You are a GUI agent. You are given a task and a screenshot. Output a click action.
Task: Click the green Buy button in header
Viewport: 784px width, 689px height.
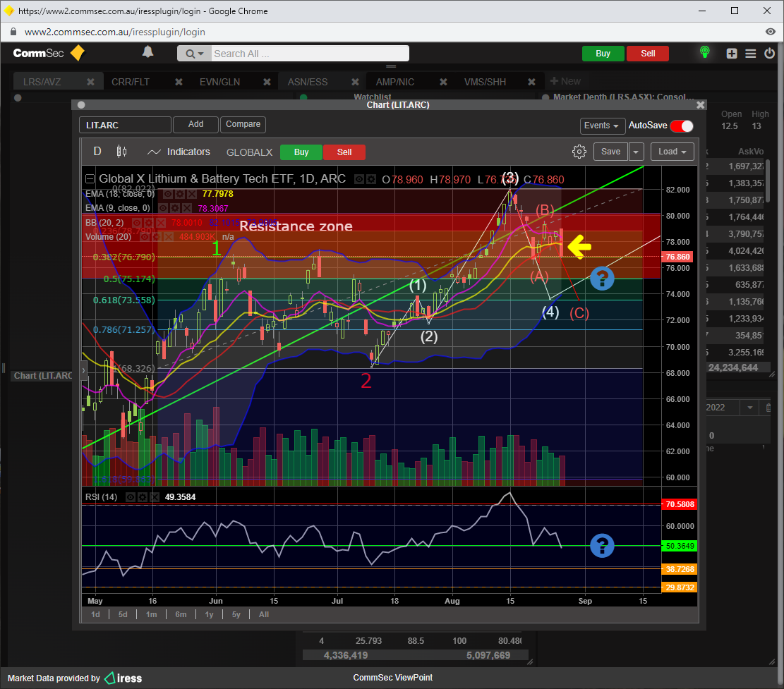coord(603,54)
